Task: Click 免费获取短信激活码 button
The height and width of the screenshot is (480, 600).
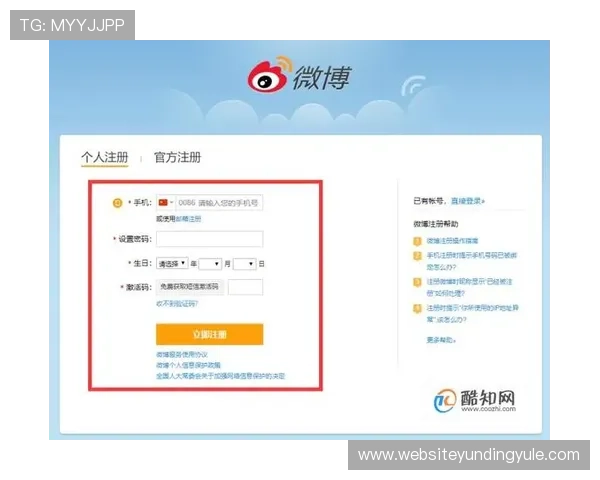Action: tap(189, 287)
